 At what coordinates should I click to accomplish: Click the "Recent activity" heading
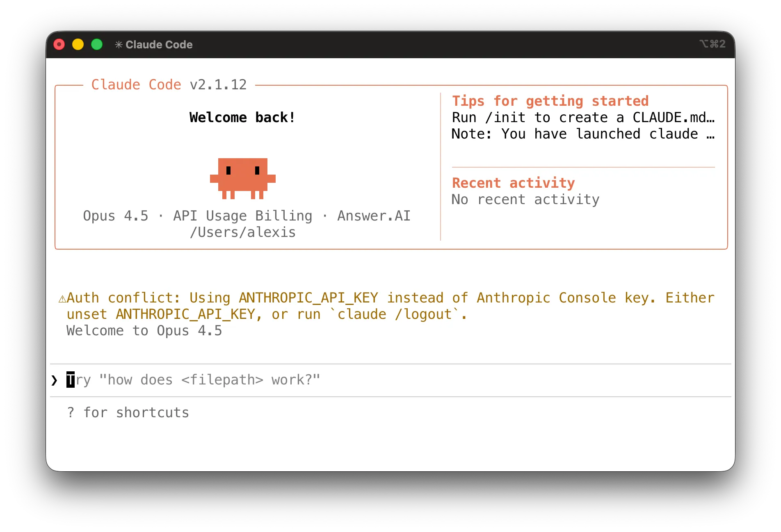pos(514,183)
